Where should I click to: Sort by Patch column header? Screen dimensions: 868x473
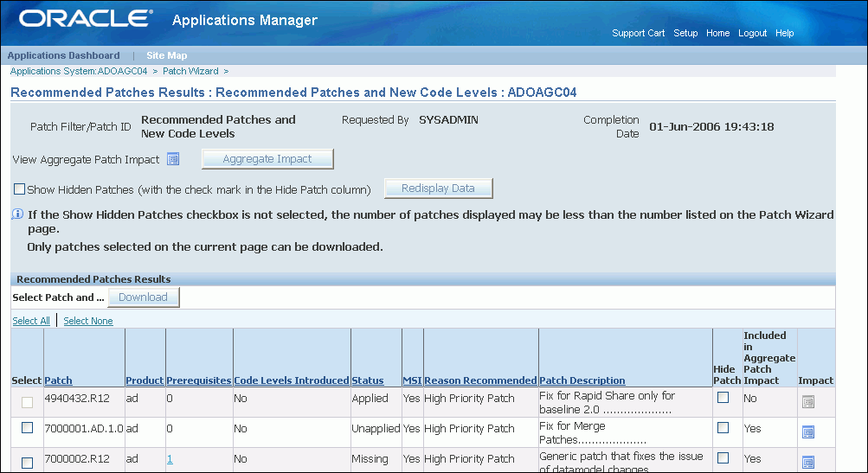click(x=58, y=380)
